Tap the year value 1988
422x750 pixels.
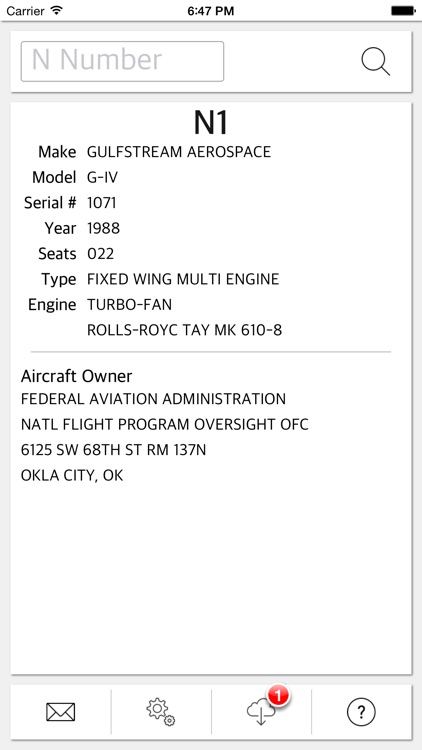coord(103,228)
